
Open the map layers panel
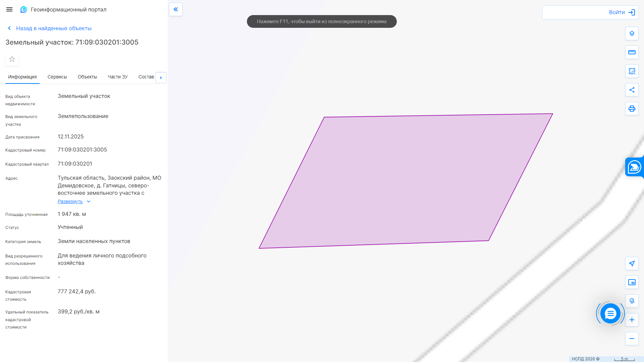(x=632, y=34)
